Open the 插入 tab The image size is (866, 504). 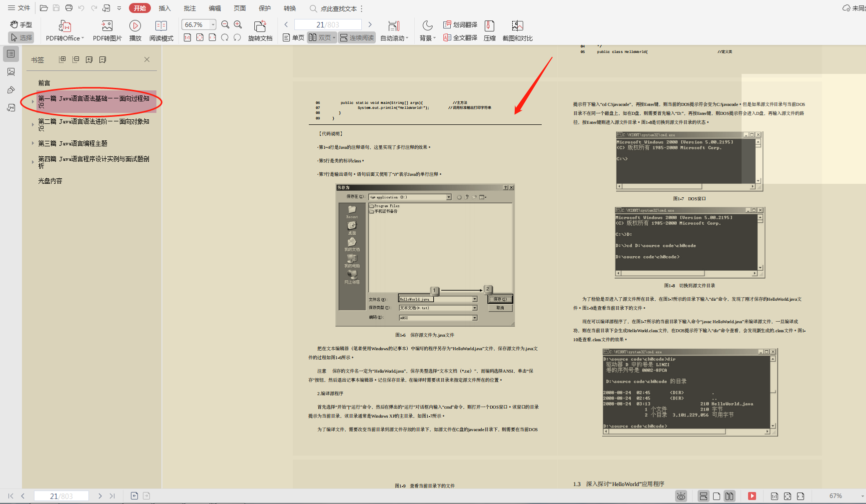[165, 8]
